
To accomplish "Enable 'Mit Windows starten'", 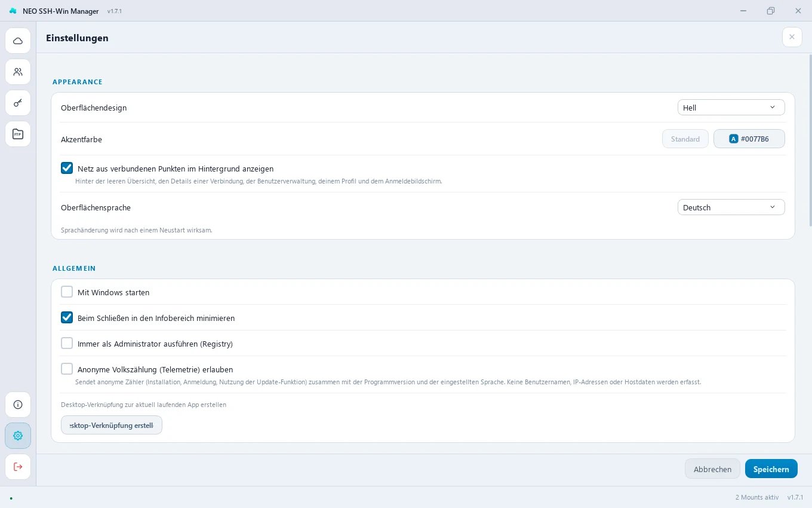I will point(67,292).
